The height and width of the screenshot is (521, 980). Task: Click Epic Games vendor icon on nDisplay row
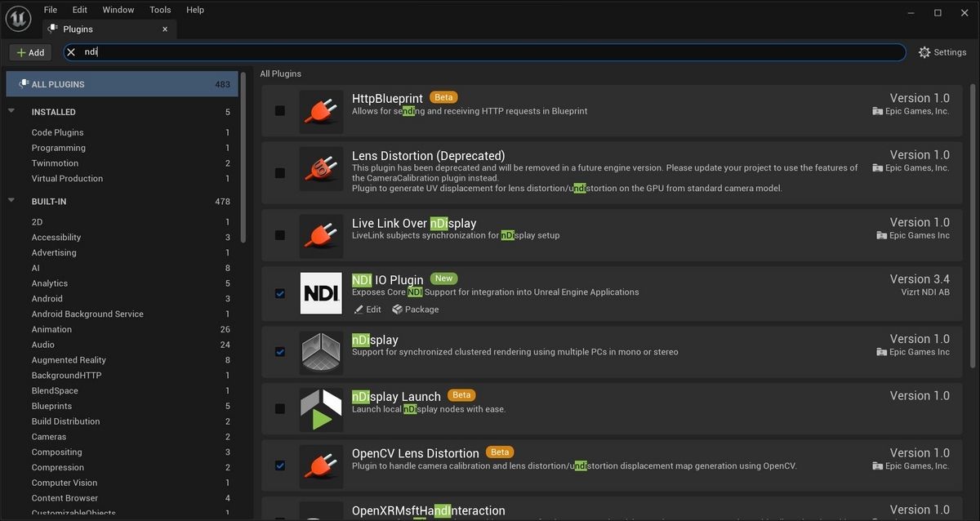[881, 352]
